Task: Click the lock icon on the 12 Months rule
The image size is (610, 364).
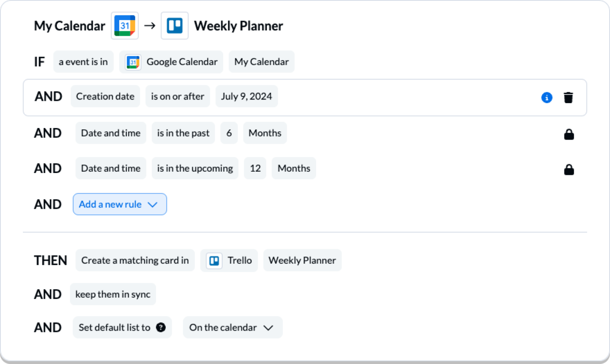Action: coord(569,170)
